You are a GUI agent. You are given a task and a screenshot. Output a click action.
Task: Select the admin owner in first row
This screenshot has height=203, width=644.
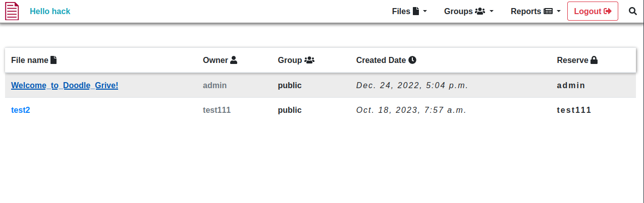[215, 85]
